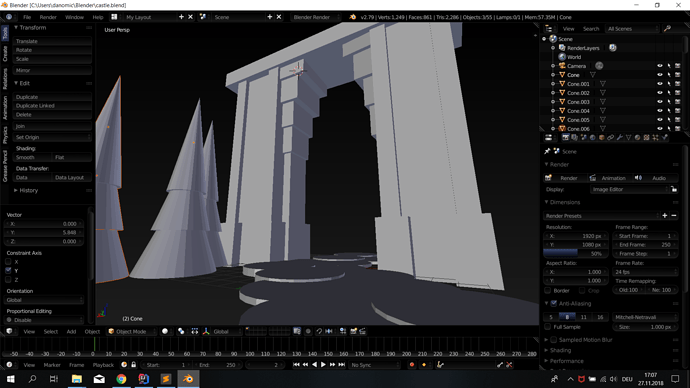Click the Blender logo info editor icon
This screenshot has width=690, height=388.
click(x=353, y=17)
